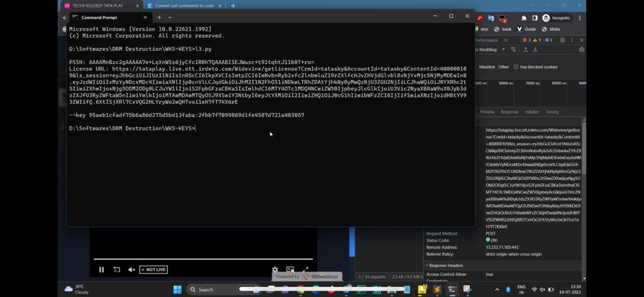Toggle Chrome side panel icon
This screenshot has width=644, height=297.
click(x=535, y=18)
